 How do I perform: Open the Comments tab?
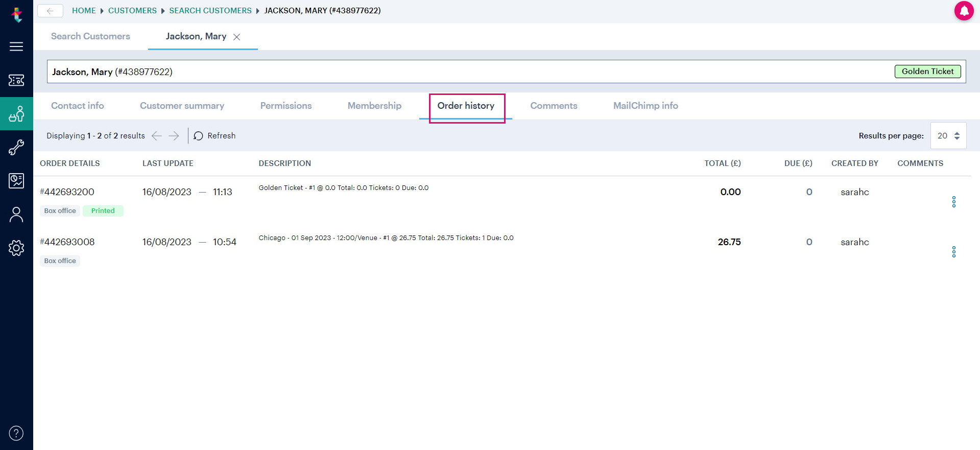(554, 106)
